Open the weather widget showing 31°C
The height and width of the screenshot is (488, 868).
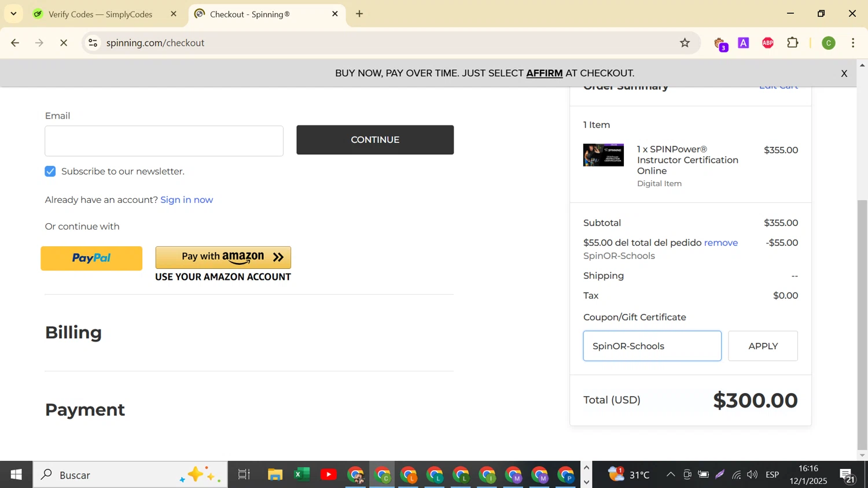tap(628, 475)
